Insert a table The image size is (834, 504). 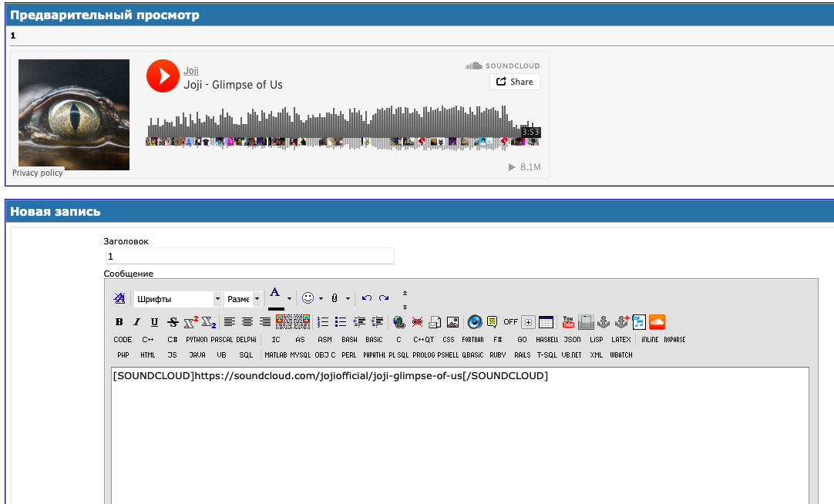click(546, 321)
